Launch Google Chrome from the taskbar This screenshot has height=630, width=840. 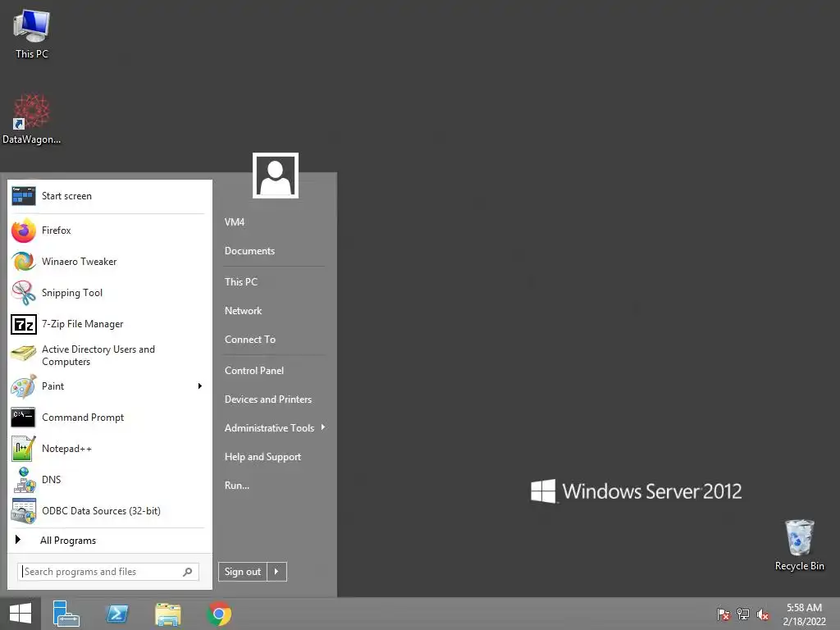[219, 614]
